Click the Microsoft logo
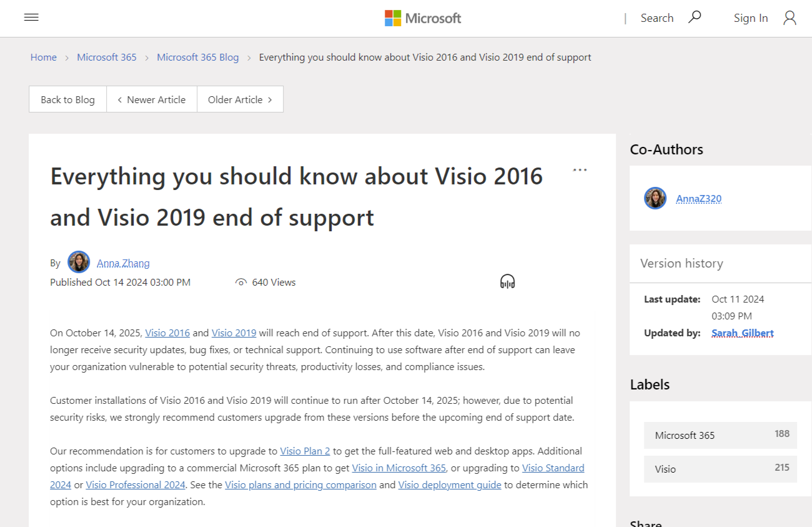The width and height of the screenshot is (812, 527). tap(422, 18)
